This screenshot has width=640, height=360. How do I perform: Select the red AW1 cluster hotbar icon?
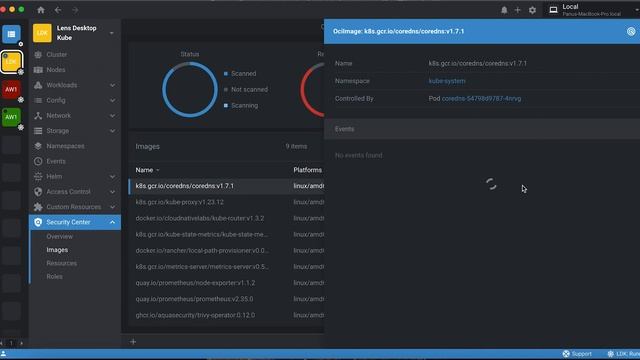tap(11, 89)
